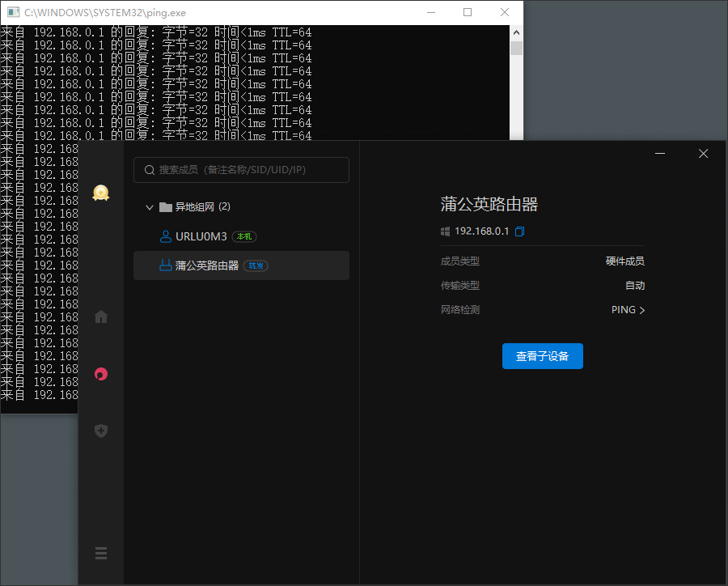Open PING network detection arrow
Viewport: 728px width, 586px height.
642,310
